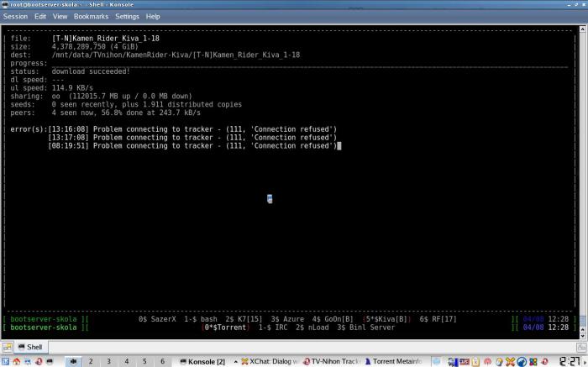This screenshot has width=588, height=367.
Task: Click the XChat tray icon
Action: [511, 362]
